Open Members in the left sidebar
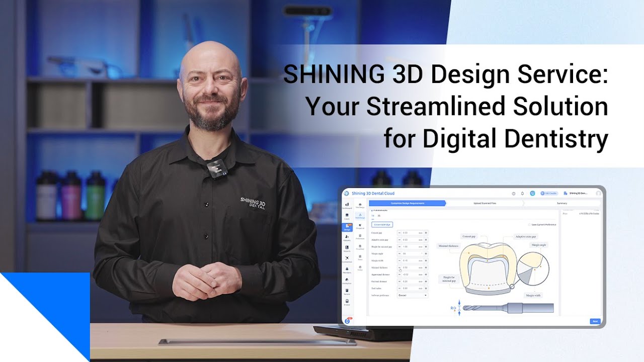Image resolution: width=644 pixels, height=362 pixels. pos(347,270)
